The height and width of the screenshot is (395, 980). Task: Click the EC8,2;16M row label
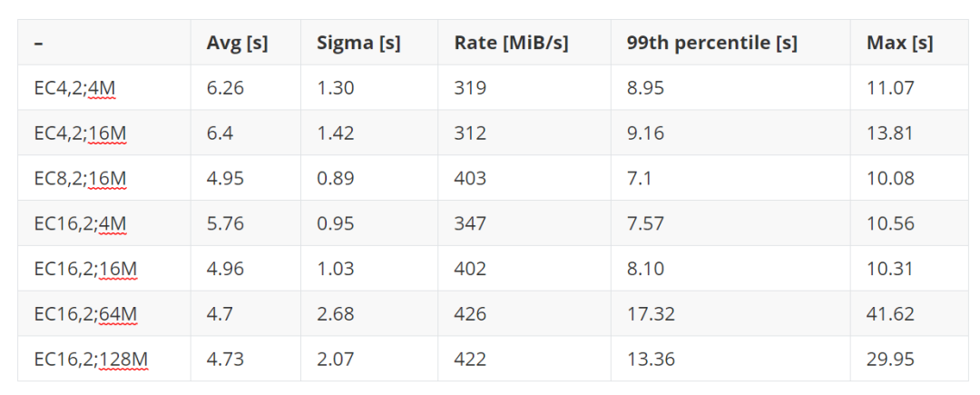click(x=80, y=178)
